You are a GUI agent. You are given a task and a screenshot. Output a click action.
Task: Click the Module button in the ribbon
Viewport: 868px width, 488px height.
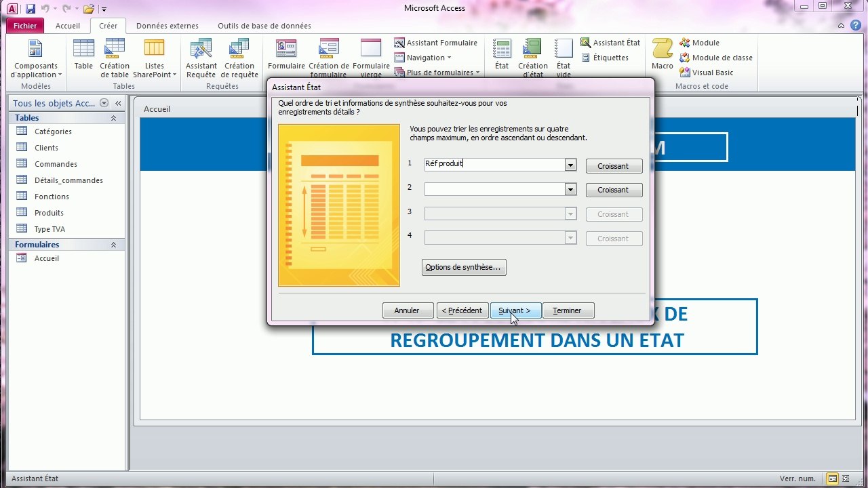coord(699,43)
